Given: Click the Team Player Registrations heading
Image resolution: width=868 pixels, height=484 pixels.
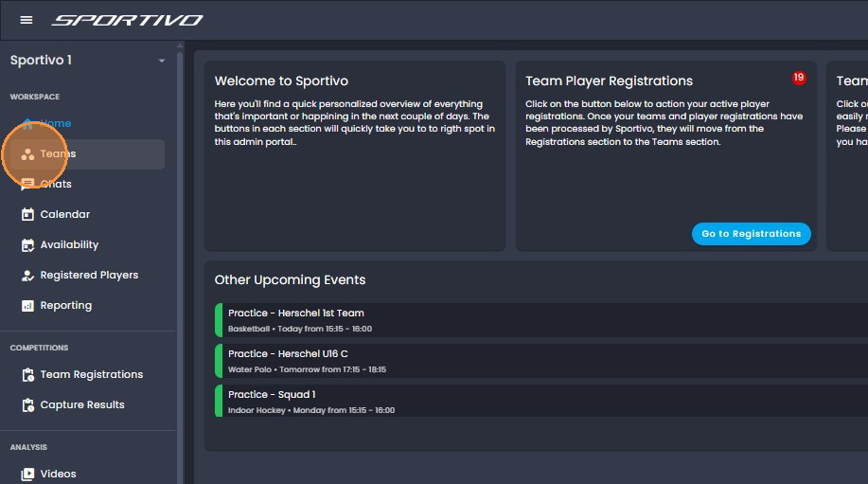Looking at the screenshot, I should 609,81.
